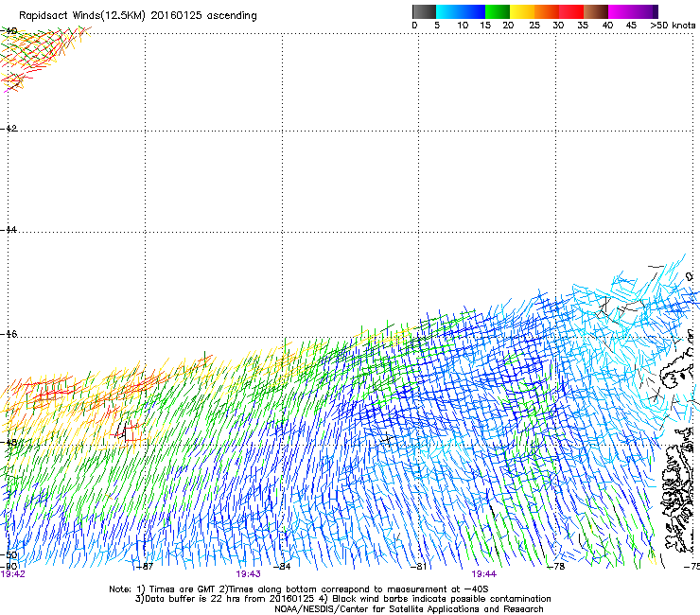The width and height of the screenshot is (700, 615).
Task: Click the '-42' latitude axis label
Action: coord(9,128)
